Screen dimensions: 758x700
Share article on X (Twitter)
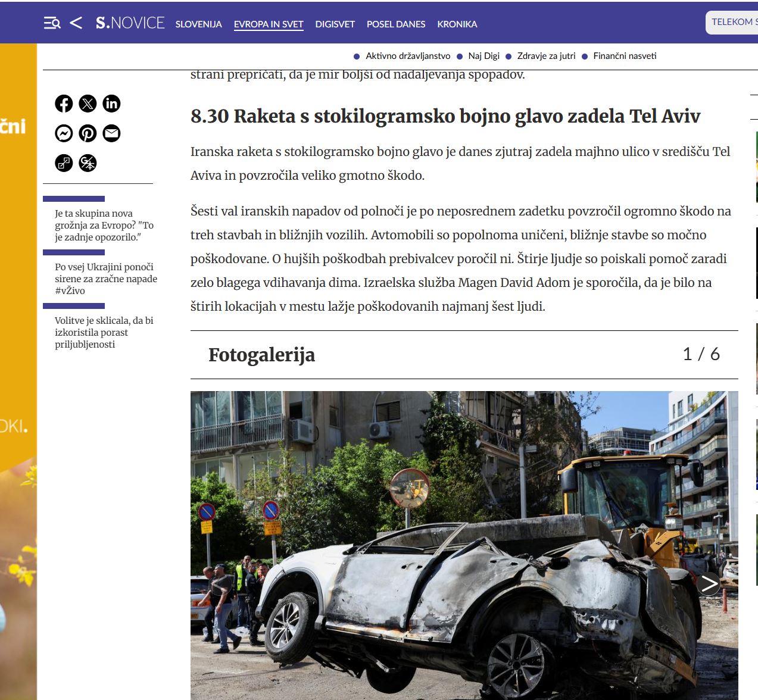click(x=88, y=104)
